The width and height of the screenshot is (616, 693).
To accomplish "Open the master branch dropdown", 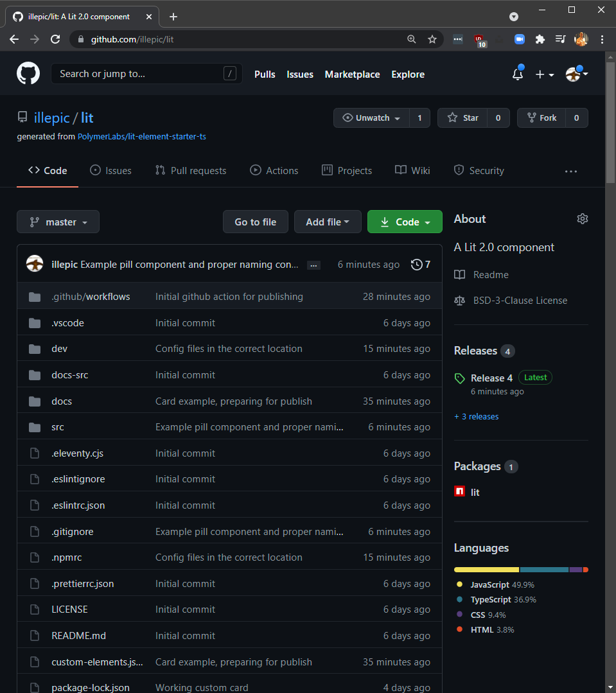I will [58, 222].
